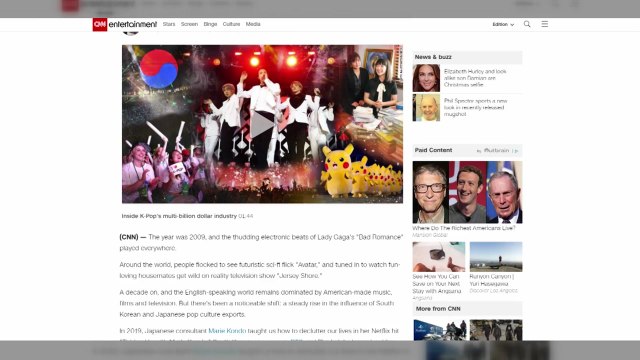Click the Outbrain logo

pyautogui.click(x=496, y=151)
